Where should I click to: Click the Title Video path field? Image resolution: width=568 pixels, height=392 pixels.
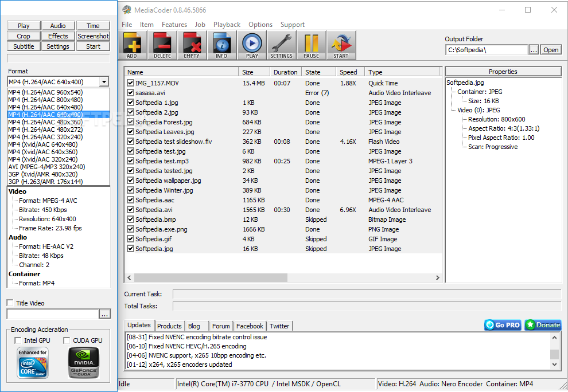(53, 314)
